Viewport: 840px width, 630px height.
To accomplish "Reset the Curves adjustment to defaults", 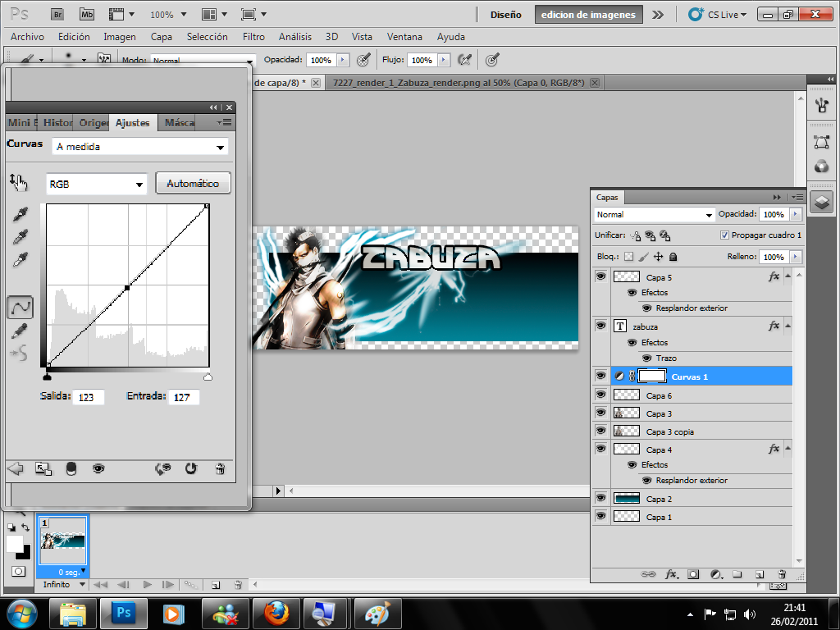I will click(190, 468).
